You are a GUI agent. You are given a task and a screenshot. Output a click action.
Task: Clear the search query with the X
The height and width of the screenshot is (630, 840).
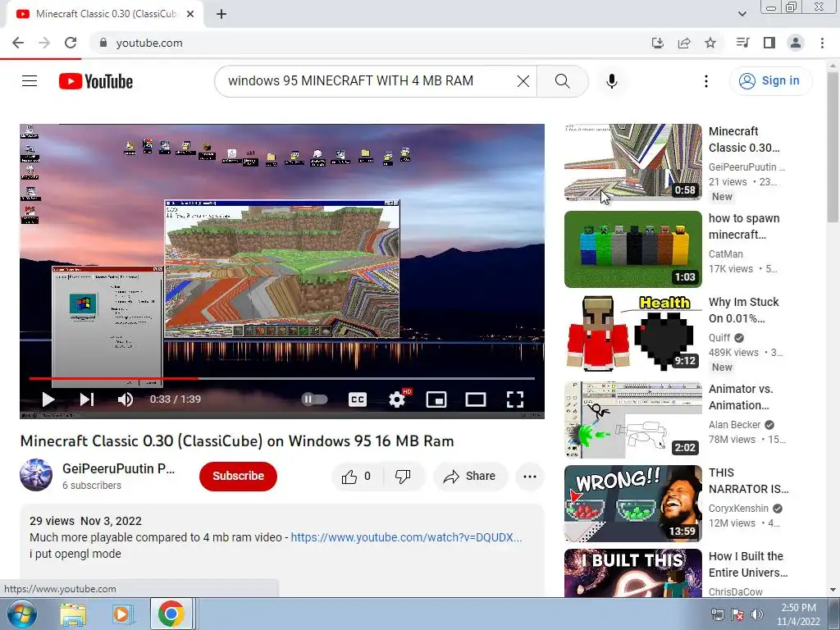(523, 81)
